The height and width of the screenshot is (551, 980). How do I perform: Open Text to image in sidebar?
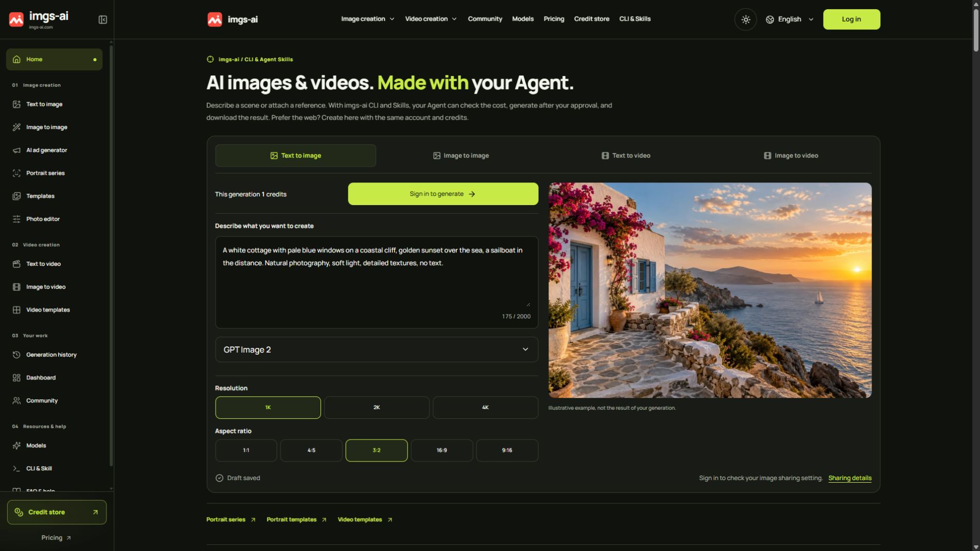point(54,104)
